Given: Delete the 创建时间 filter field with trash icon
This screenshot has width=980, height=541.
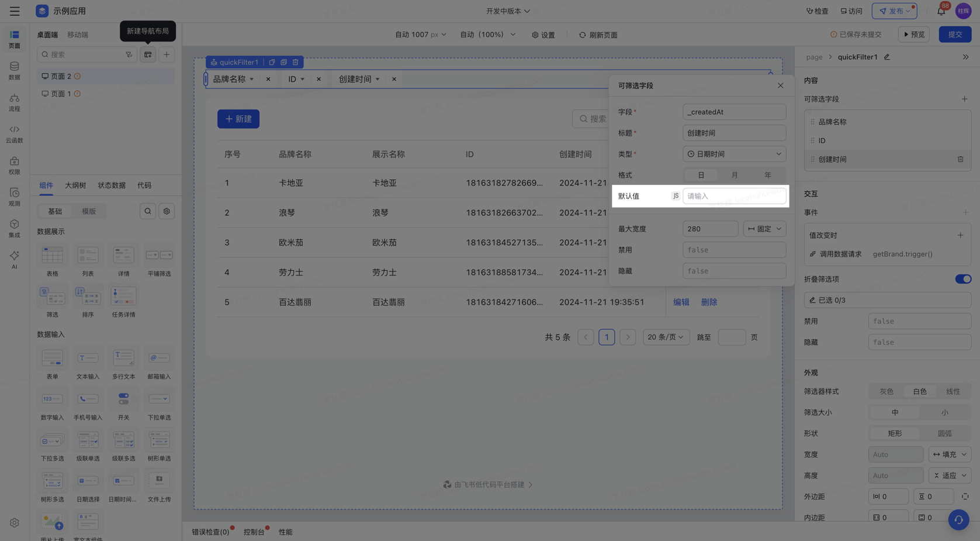Looking at the screenshot, I should coord(960,159).
